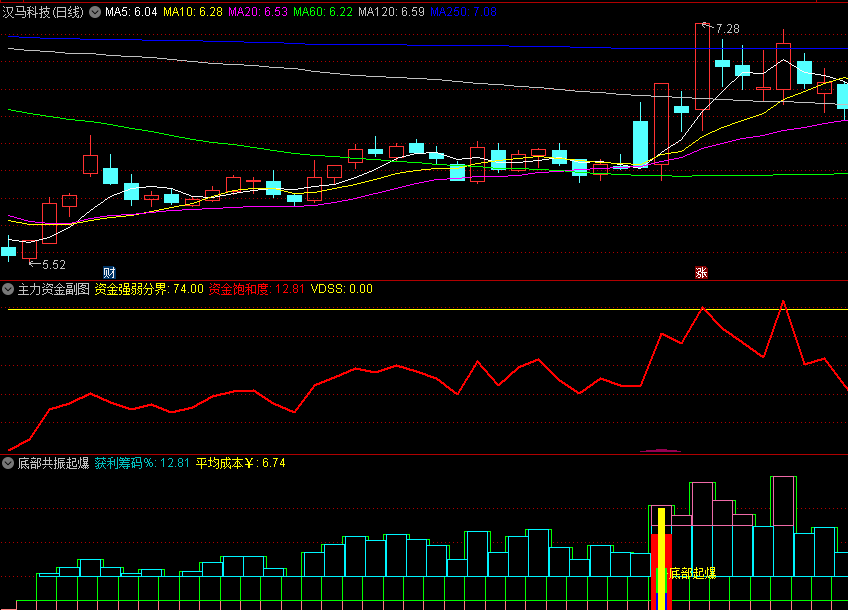848x610 pixels.
Task: Click the 底部起爆 signal label
Action: pos(692,573)
